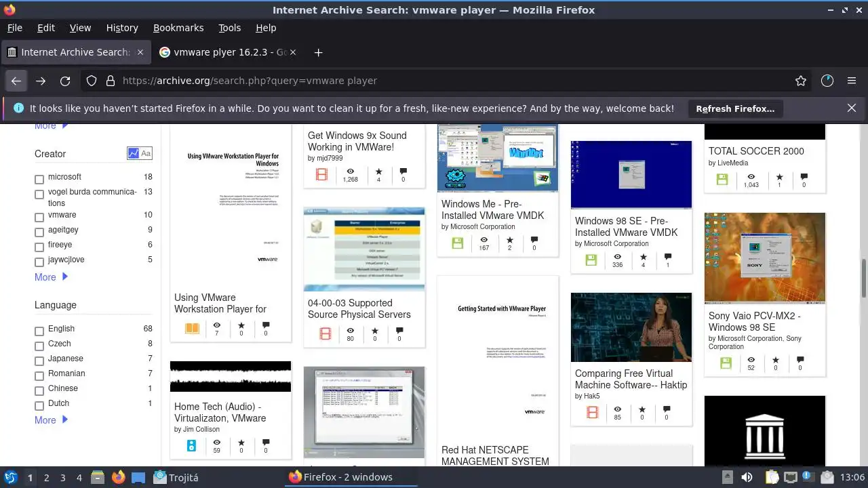Expand More under Language list
Screen dimensions: 868x488
pos(52,420)
